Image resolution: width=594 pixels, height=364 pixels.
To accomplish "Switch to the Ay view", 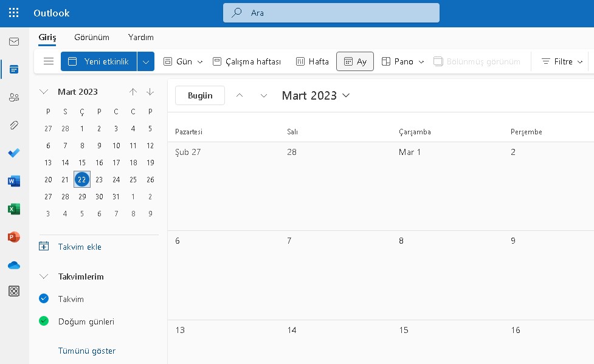I will click(x=355, y=61).
